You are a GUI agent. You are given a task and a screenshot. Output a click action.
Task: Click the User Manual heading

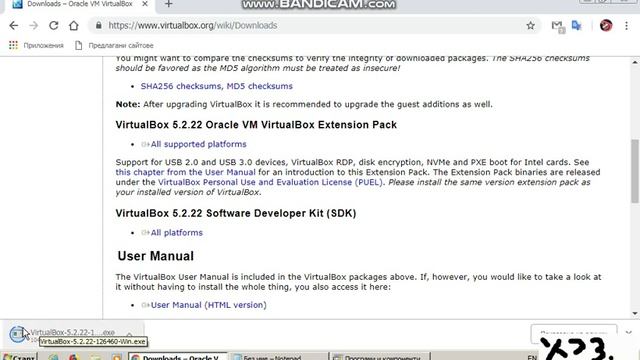coord(156,256)
